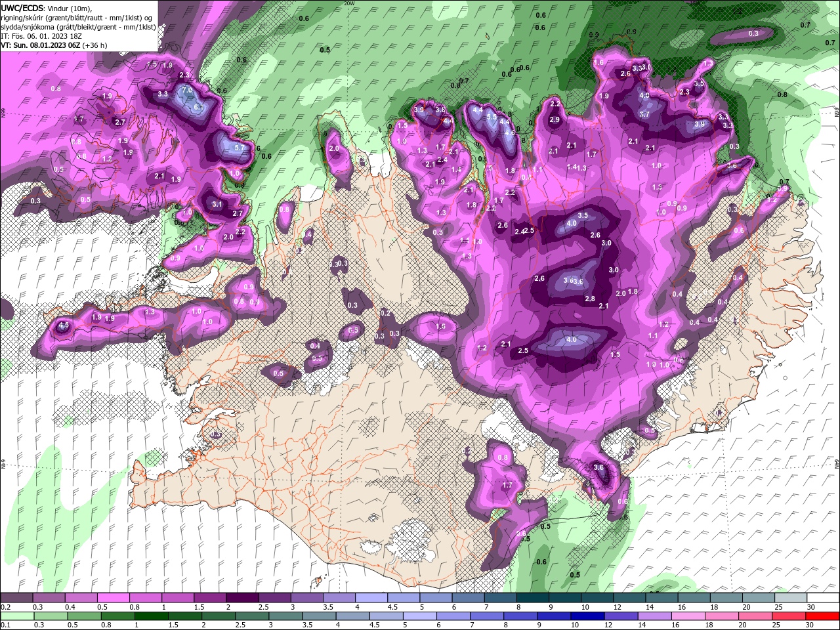The height and width of the screenshot is (630, 840).
Task: Click the 0.8 swatch in the upper scale
Action: tap(146, 597)
